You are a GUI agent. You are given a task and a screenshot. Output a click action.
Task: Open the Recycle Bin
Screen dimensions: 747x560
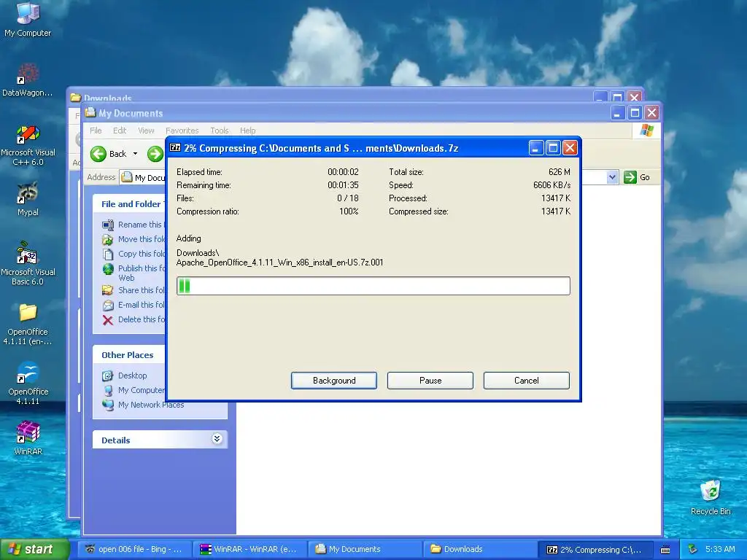coord(711,497)
